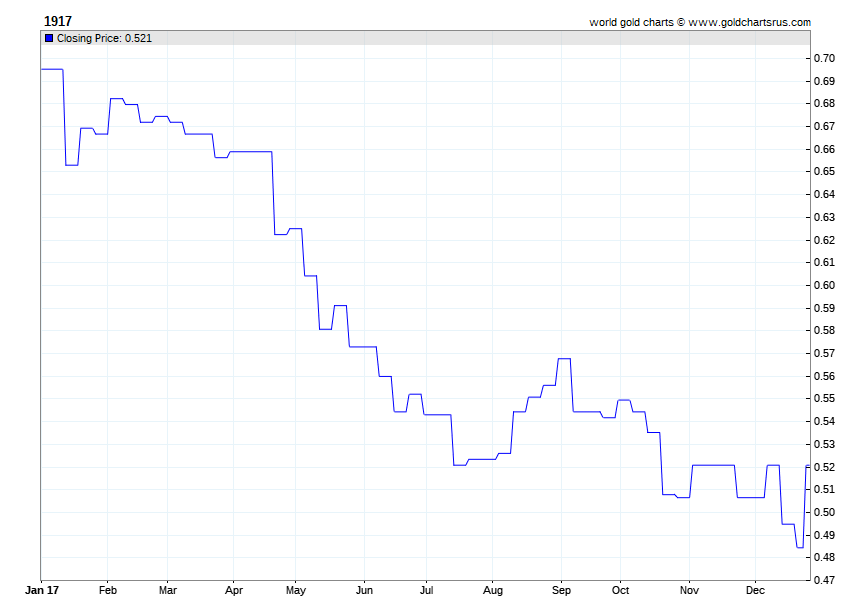Click the 0.48 y-axis value

(825, 557)
